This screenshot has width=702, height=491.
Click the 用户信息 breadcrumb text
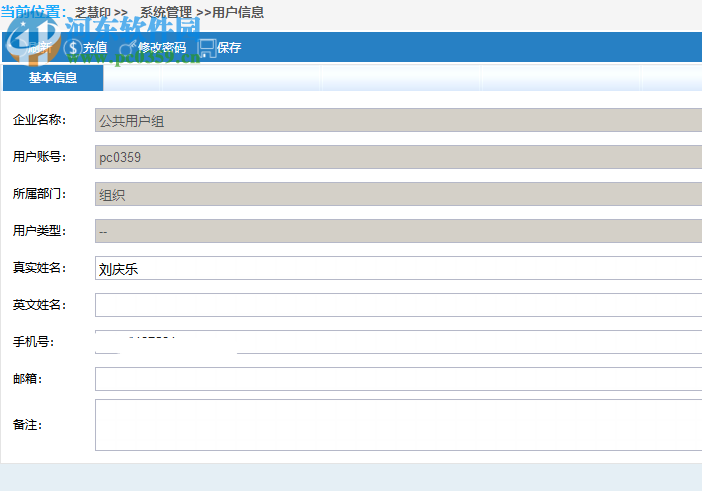238,12
